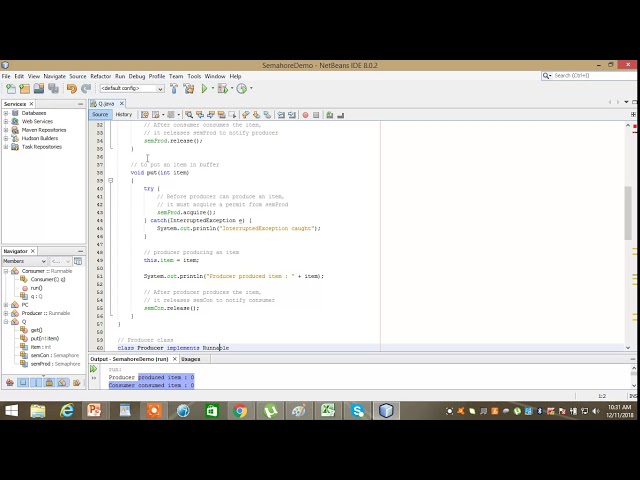Click the Redo arrow icon
The width and height of the screenshot is (640, 480).
[x=86, y=89]
